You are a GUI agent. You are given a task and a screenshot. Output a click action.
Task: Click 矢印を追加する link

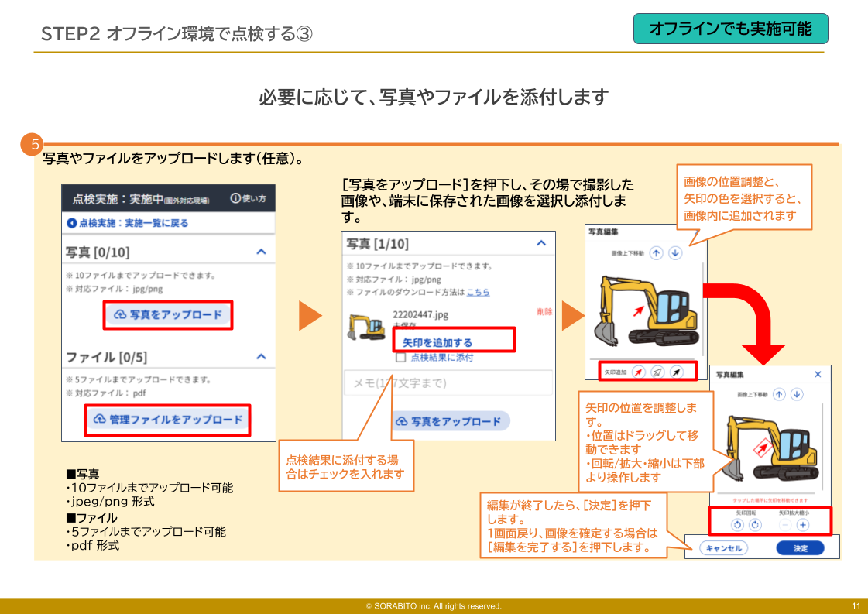437,342
